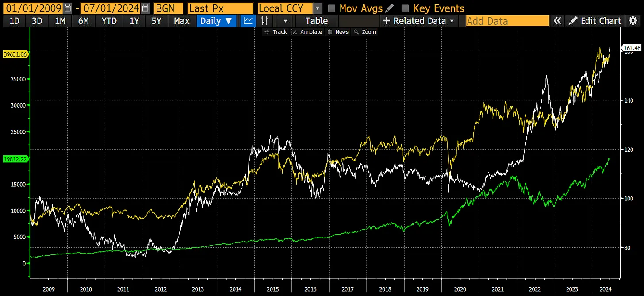The width and height of the screenshot is (644, 296).
Task: Open the Table view button
Action: (316, 20)
